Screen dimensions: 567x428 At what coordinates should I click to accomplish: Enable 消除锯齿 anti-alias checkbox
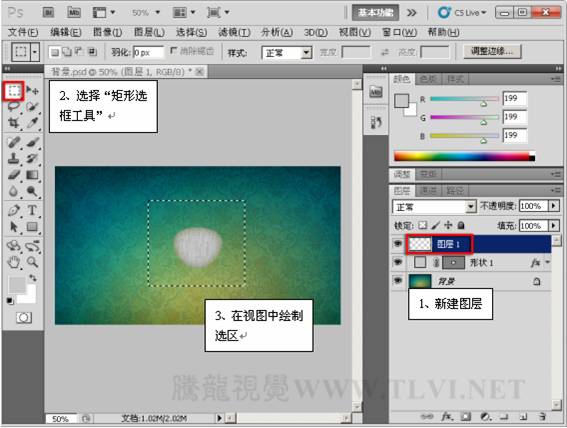coord(174,51)
